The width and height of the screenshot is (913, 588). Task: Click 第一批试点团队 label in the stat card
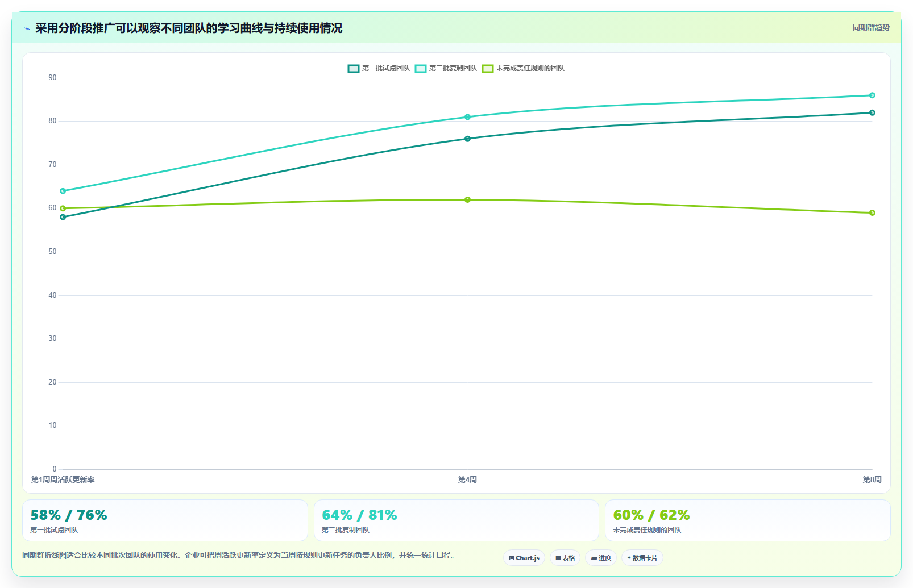(x=54, y=530)
